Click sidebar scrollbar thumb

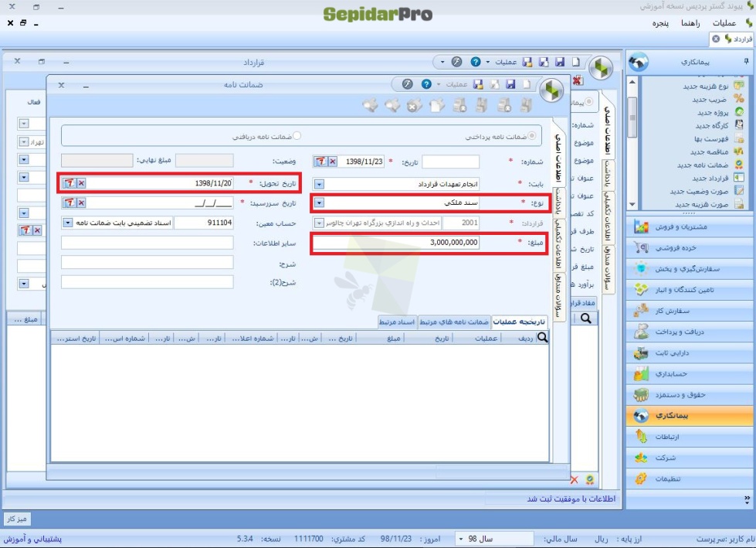click(632, 117)
